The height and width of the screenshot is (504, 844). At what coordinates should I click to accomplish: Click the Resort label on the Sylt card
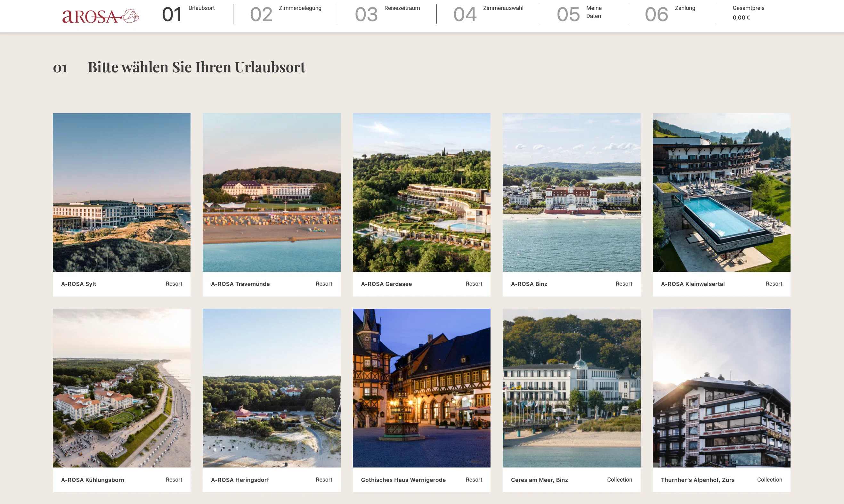point(174,284)
